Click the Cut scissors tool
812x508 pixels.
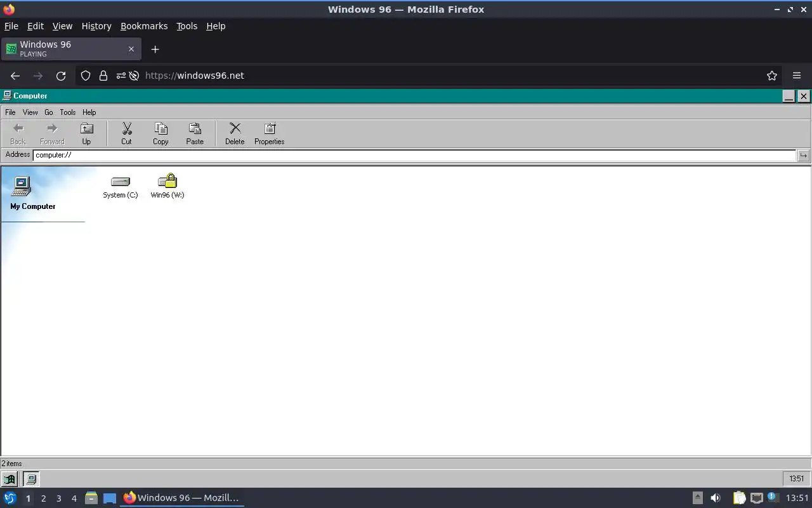(126, 134)
